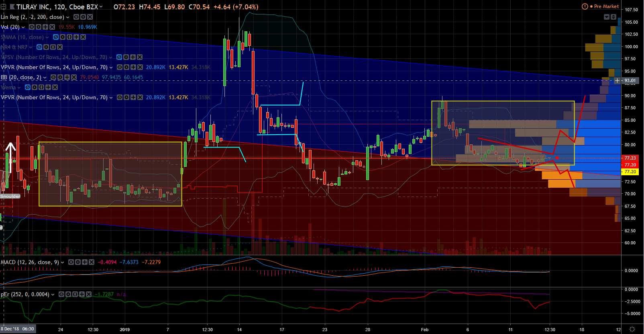The image size is (644, 334).
Task: Open NR4 & NR7 settings gear
Action: pyautogui.click(x=46, y=47)
